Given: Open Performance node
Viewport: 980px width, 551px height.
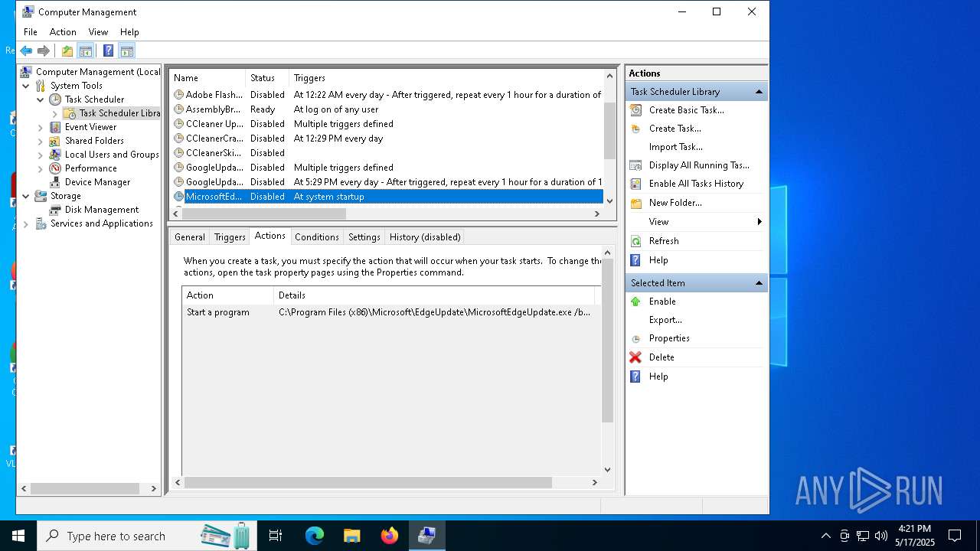Looking at the screenshot, I should [x=90, y=168].
